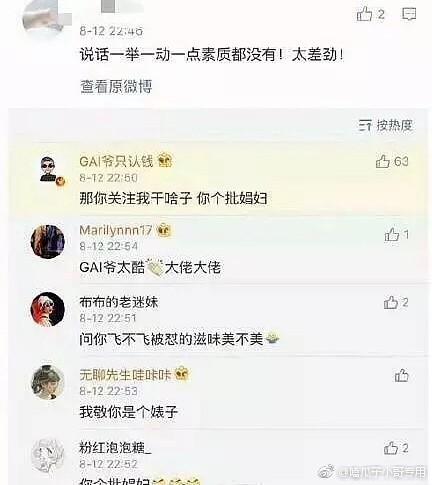432x485 pixels.
Task: View GAI爷只认钱's sunglasses avatar
Action: 48,169
